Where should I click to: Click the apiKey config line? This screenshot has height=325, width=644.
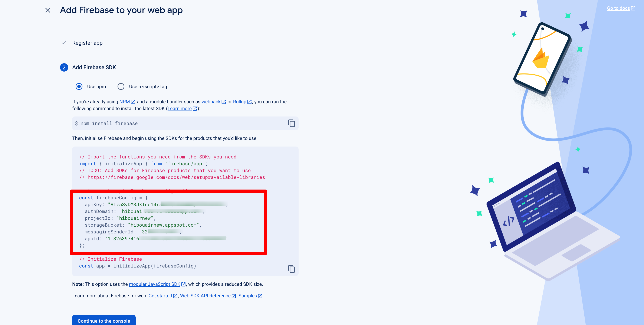click(156, 204)
